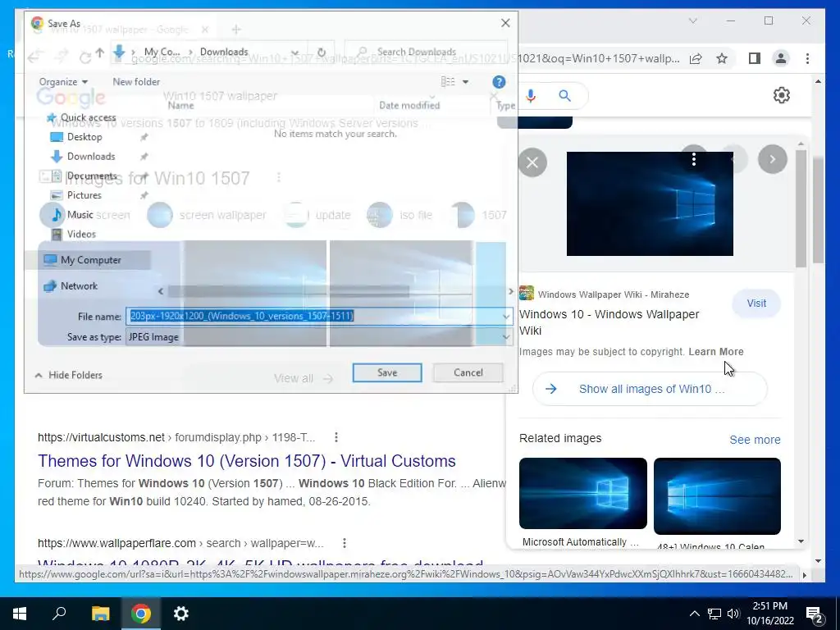The image size is (840, 630).
Task: Click Google voice search microphone
Action: tap(531, 96)
